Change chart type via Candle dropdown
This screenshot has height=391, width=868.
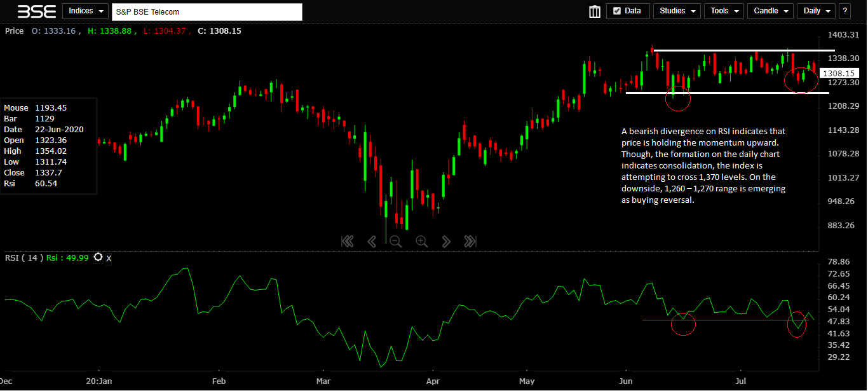(x=770, y=11)
